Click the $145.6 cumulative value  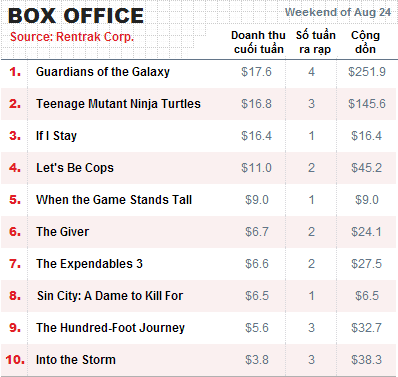coord(367,104)
